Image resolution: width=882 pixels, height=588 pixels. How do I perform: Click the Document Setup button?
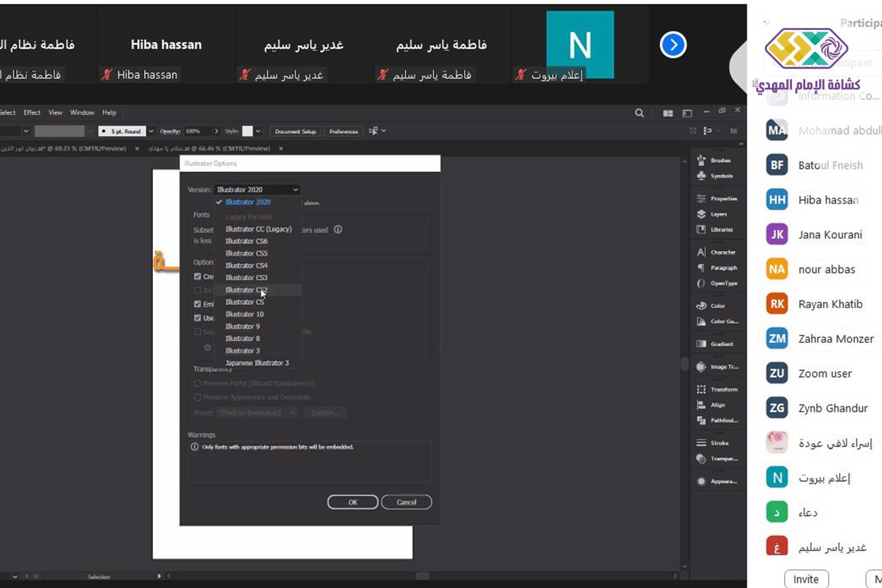tap(295, 131)
